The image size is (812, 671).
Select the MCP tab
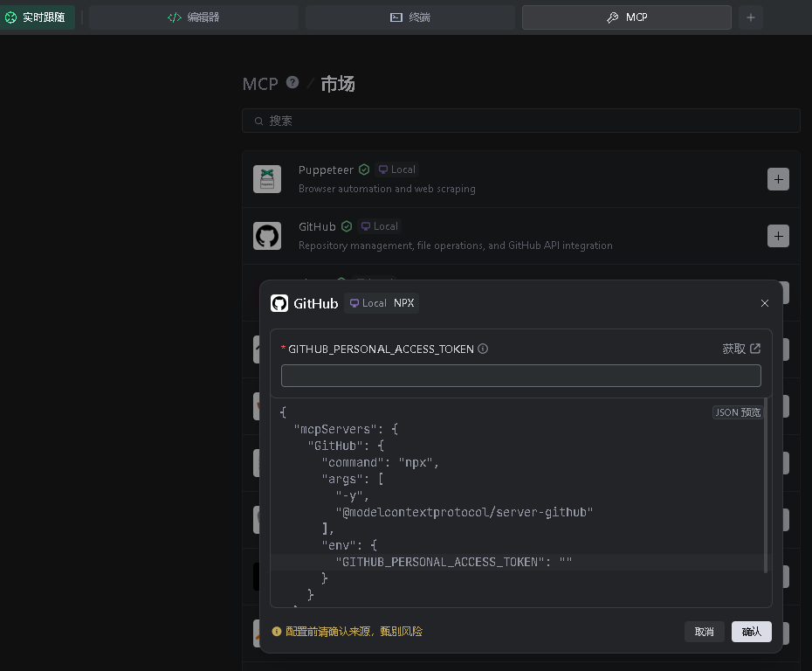627,17
